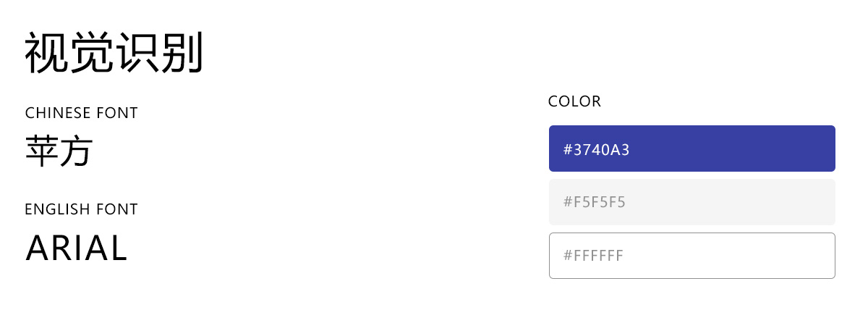Click the 别 character in the heading

181,54
